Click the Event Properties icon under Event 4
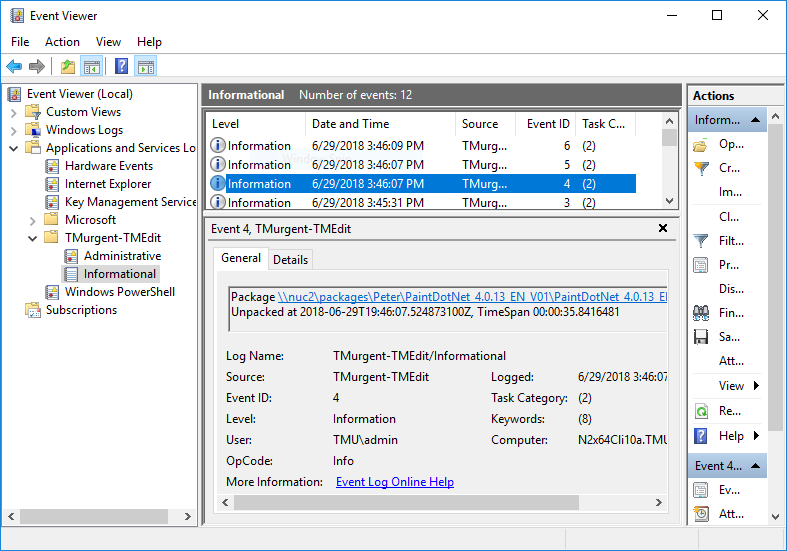The width and height of the screenshot is (787, 551). pos(701,490)
